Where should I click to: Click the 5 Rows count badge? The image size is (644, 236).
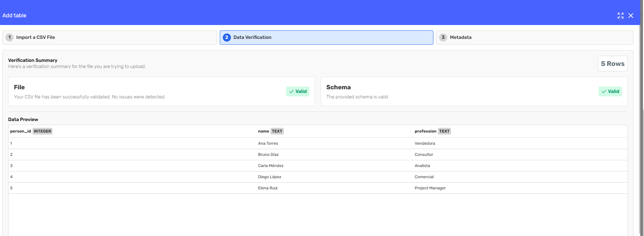(612, 64)
